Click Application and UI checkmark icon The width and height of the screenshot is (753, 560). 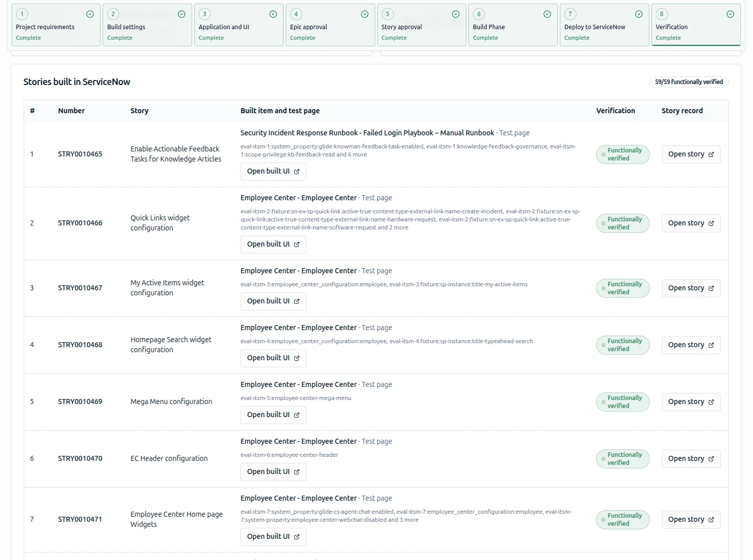tap(273, 14)
